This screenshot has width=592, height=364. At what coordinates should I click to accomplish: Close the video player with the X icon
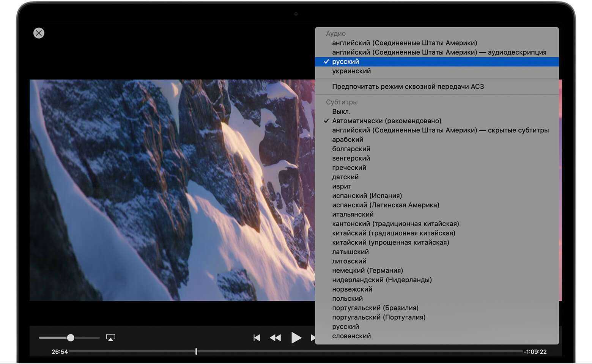point(39,33)
